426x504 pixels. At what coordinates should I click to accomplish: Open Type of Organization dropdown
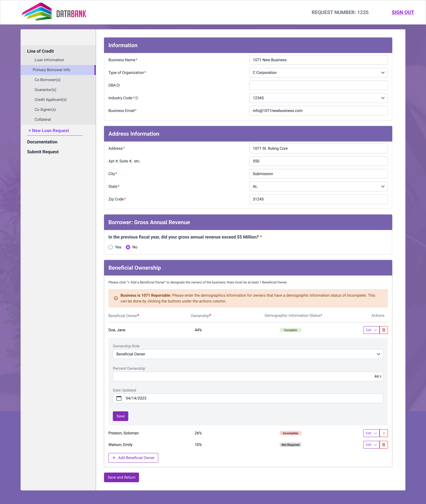pyautogui.click(x=318, y=73)
